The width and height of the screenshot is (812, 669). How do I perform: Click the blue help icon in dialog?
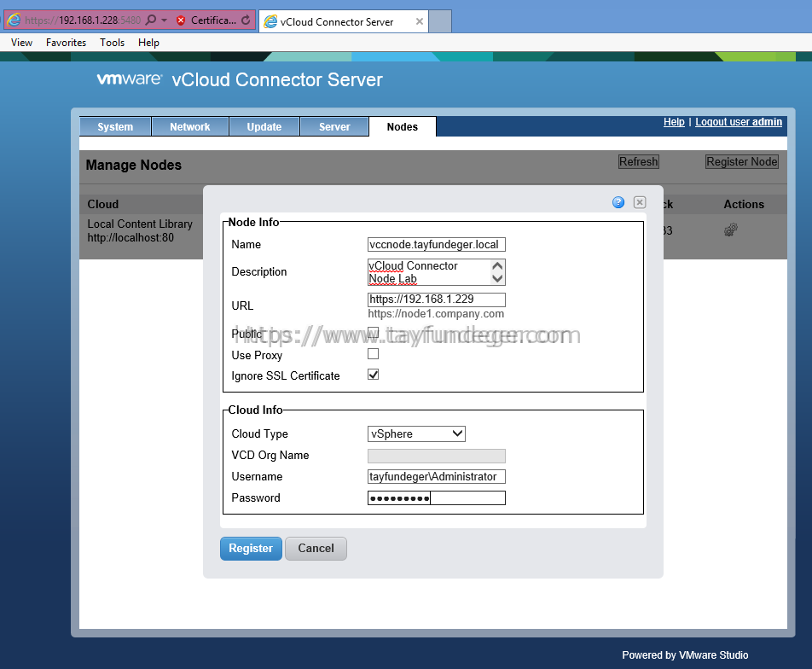tap(618, 202)
